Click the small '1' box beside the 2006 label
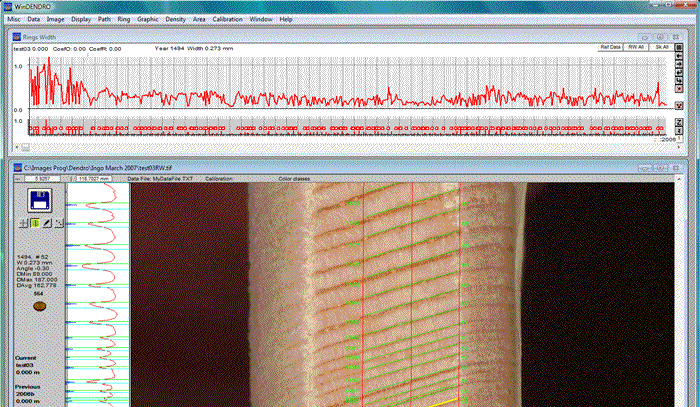Viewport: 700px width, 407px height. (x=679, y=139)
